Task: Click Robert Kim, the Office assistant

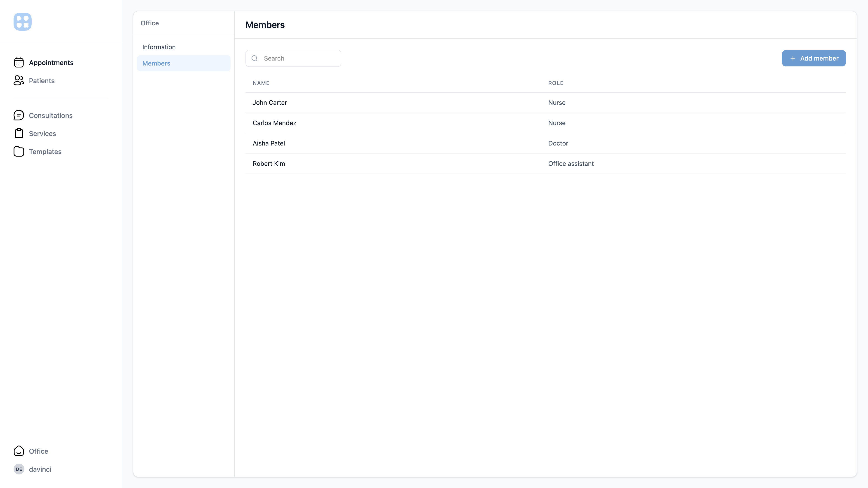Action: tap(269, 164)
